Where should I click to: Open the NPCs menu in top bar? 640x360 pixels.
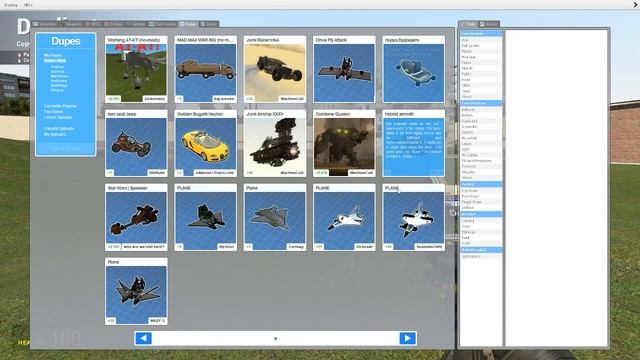coord(28,5)
